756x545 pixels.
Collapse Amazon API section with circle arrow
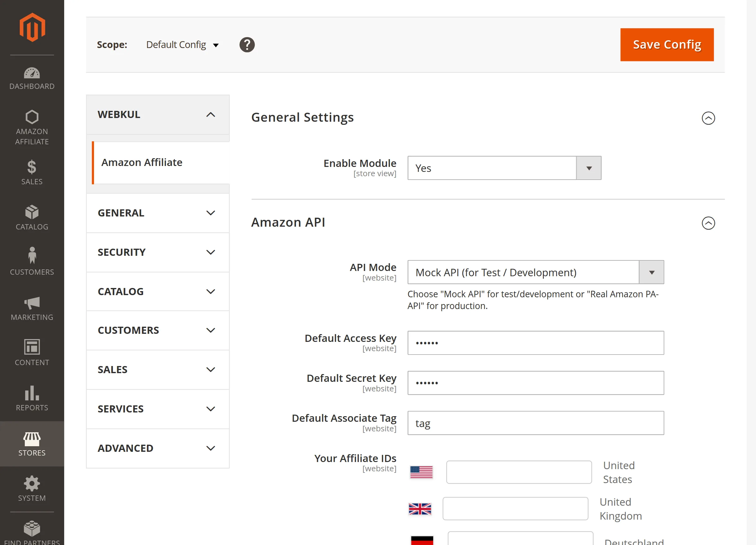(x=708, y=223)
